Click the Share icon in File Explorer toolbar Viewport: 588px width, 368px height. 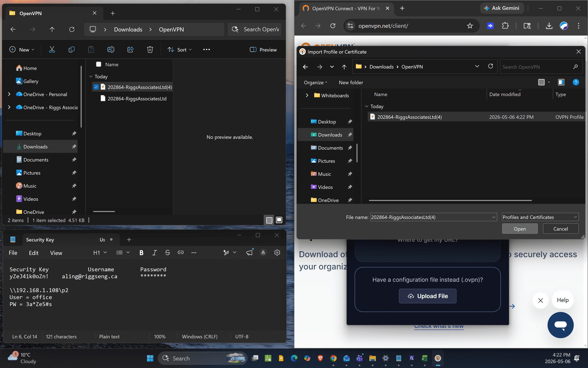pyautogui.click(x=130, y=50)
